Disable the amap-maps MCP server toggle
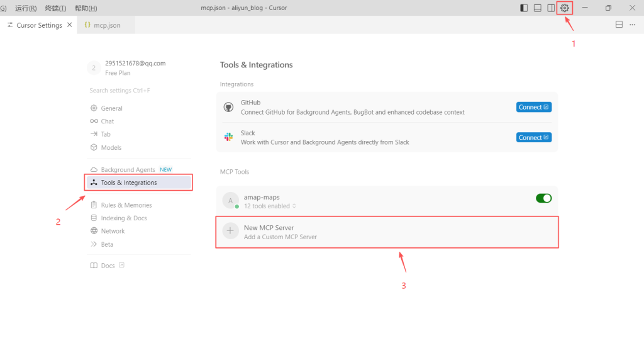Viewport: 644px width, 338px height. [x=543, y=198]
